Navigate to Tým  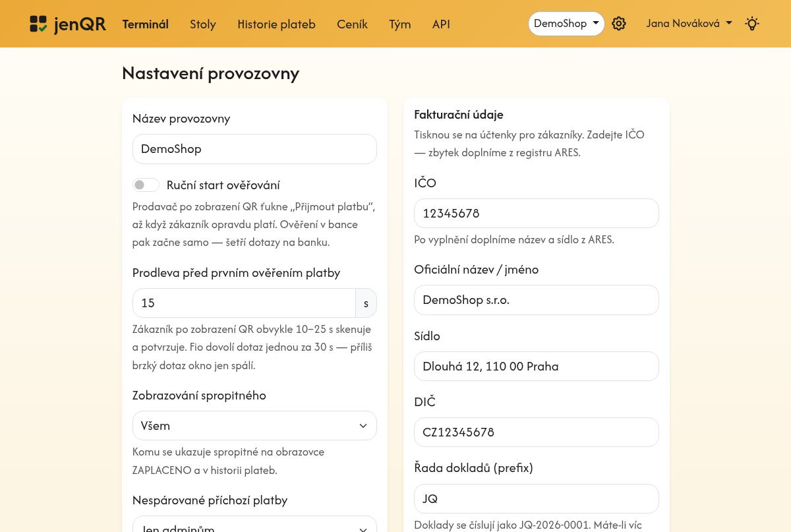(x=400, y=24)
